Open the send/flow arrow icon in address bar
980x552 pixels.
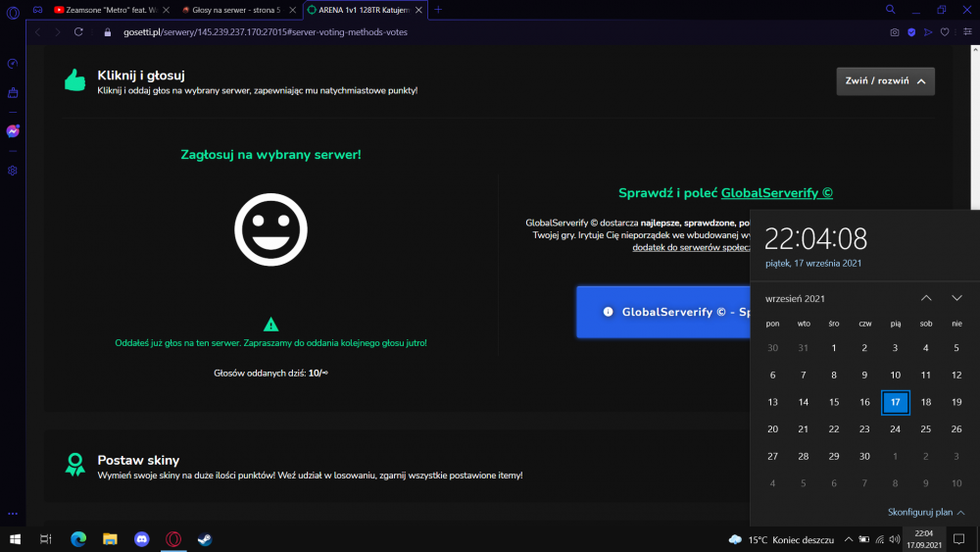click(928, 32)
